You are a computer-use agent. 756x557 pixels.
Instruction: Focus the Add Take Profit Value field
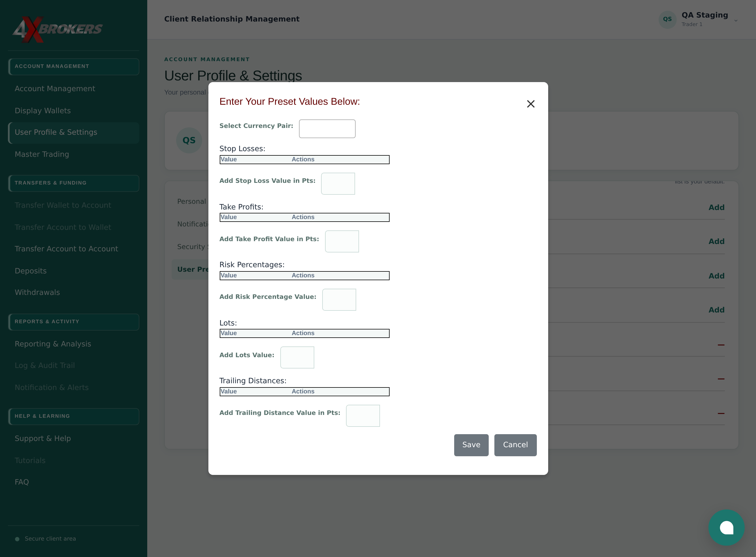[342, 241]
